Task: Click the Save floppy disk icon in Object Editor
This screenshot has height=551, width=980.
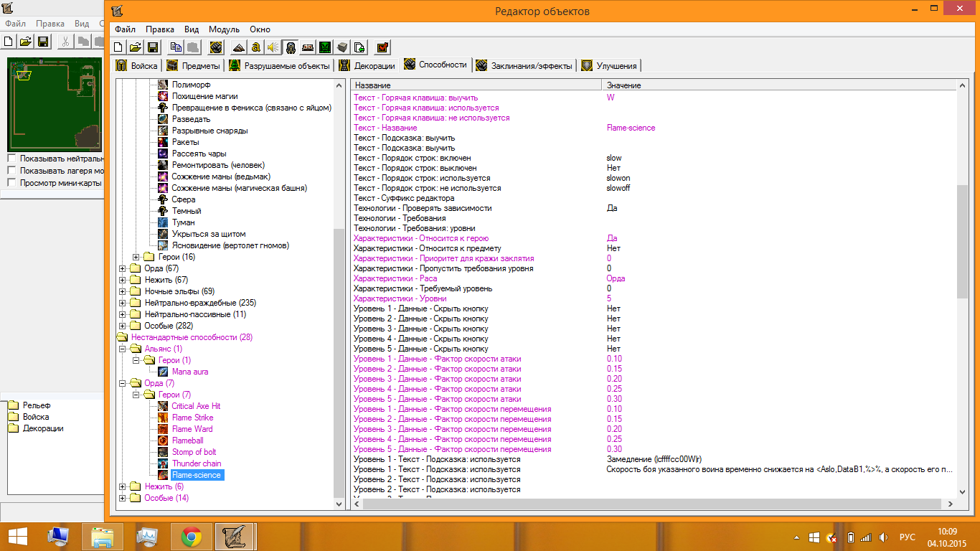Action: [x=152, y=47]
